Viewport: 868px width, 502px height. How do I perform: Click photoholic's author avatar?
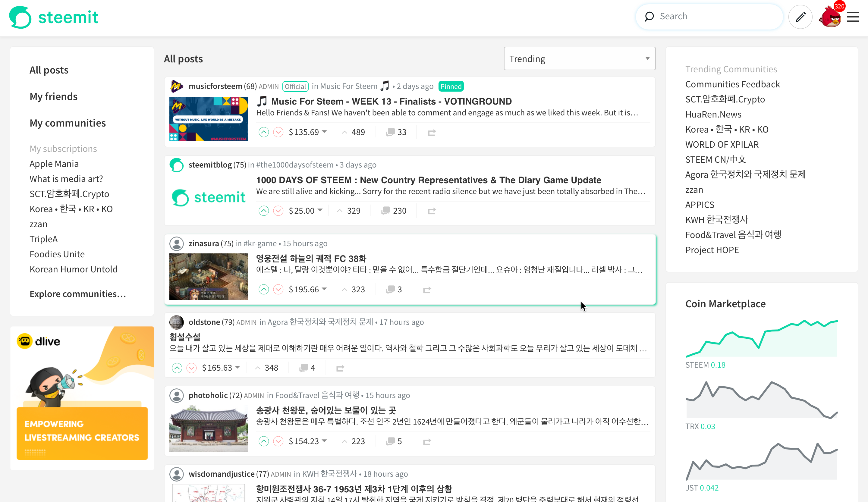[177, 395]
